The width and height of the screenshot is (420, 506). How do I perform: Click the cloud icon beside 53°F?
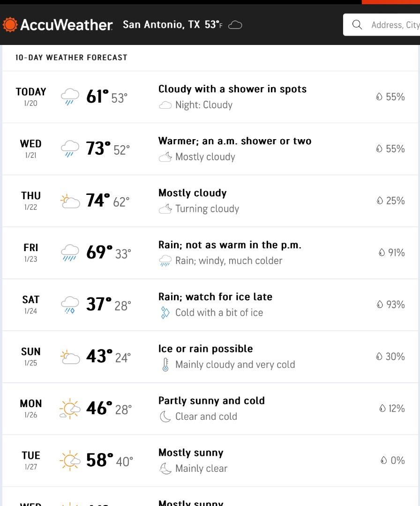pyautogui.click(x=235, y=25)
